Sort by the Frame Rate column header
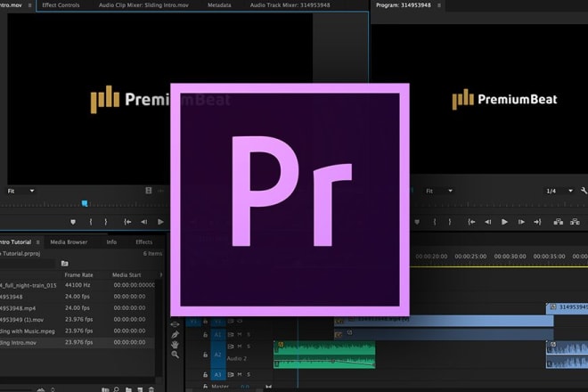 point(78,275)
